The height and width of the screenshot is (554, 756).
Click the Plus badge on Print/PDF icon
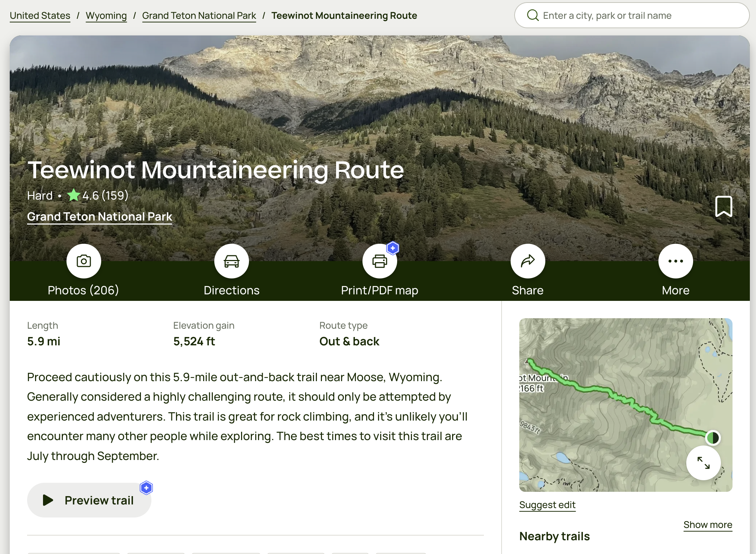tap(393, 247)
